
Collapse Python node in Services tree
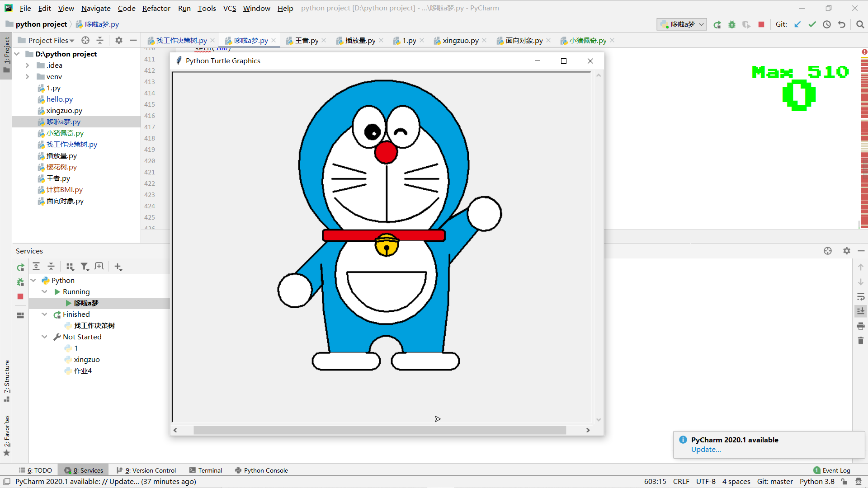pos(33,281)
